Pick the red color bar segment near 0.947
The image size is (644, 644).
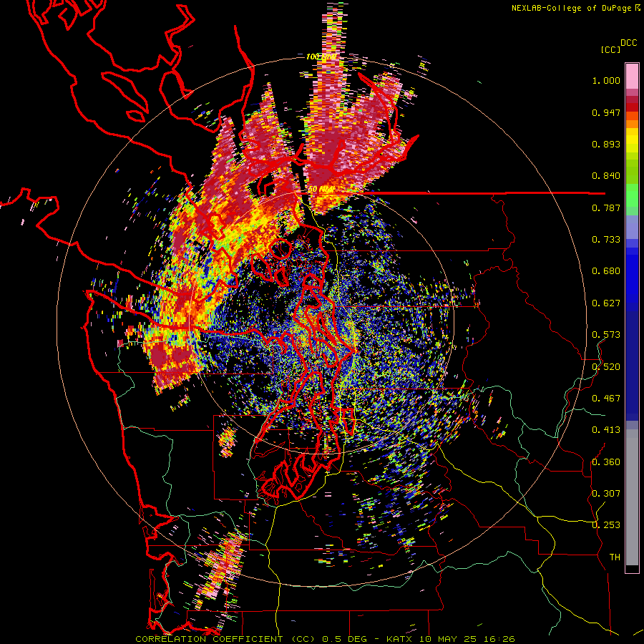pos(632,107)
